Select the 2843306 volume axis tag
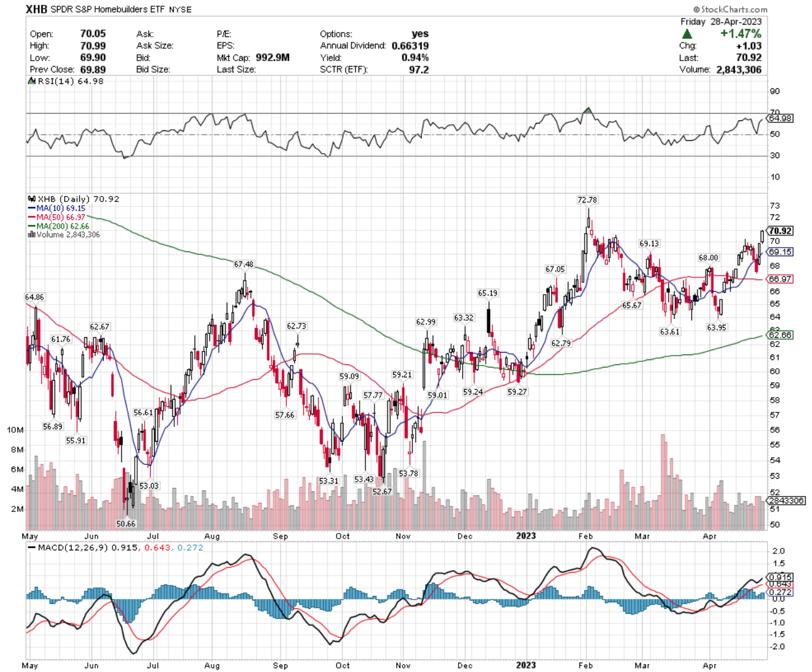This screenshot has height=672, width=812. [785, 500]
